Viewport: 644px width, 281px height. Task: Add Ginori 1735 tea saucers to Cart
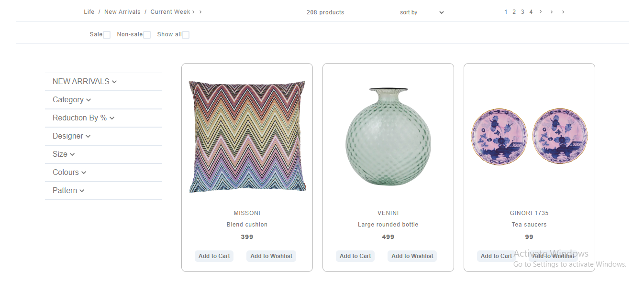(x=496, y=256)
